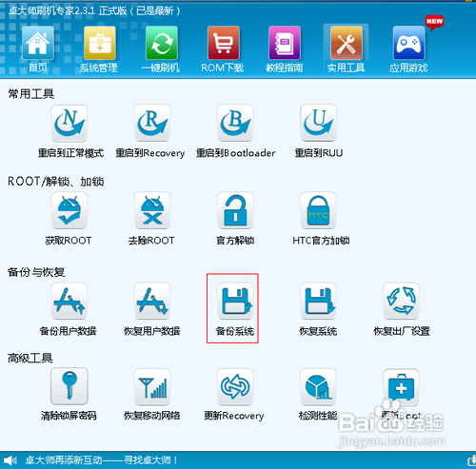Click the 恢复移动网络 signal icon
The width and height of the screenshot is (476, 469).
(x=152, y=386)
